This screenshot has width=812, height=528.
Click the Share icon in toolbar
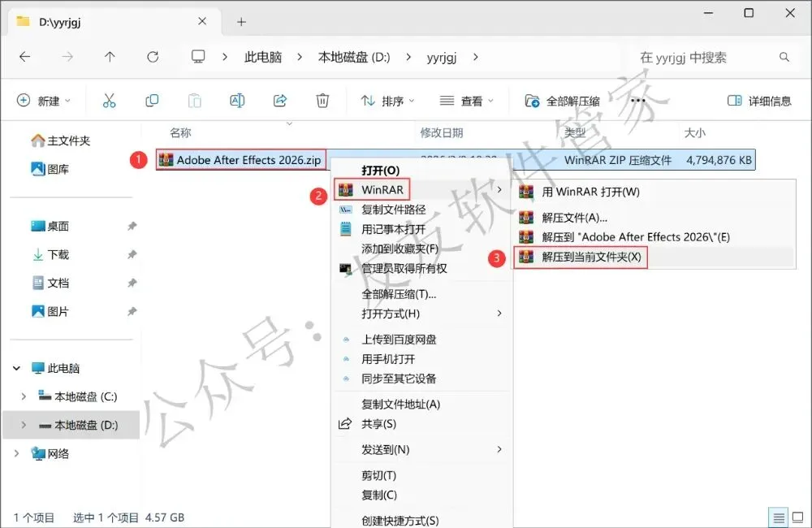point(280,101)
